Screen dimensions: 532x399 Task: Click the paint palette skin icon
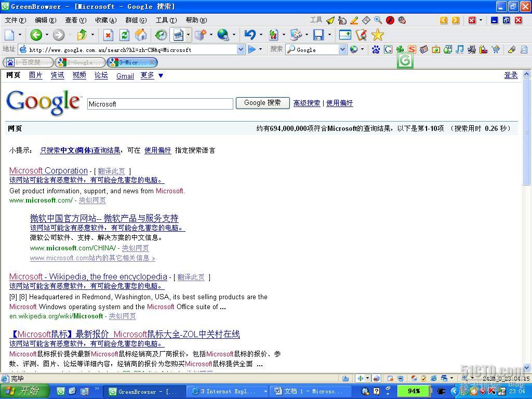(296, 35)
